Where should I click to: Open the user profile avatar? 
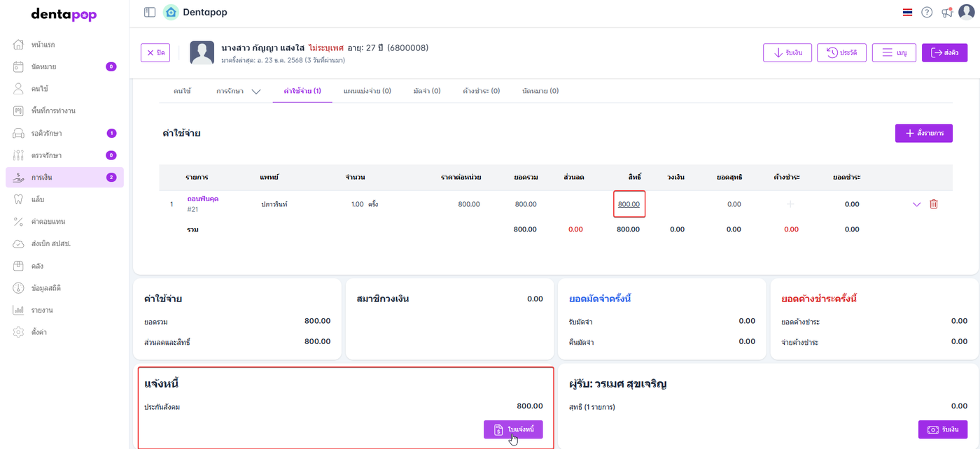[x=967, y=13]
